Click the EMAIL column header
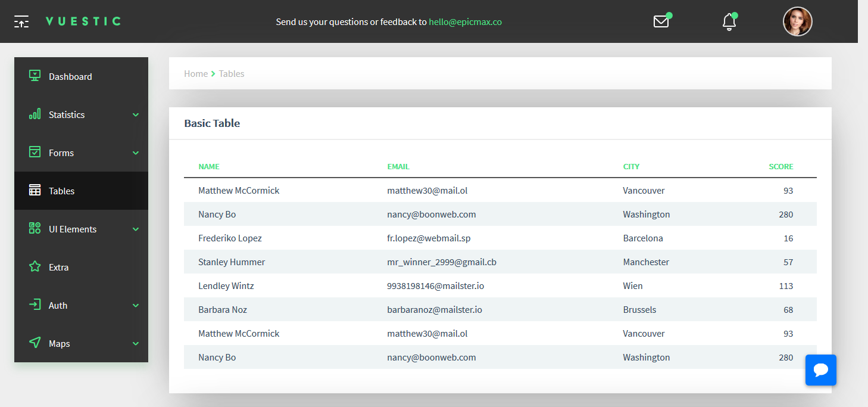Image resolution: width=868 pixels, height=407 pixels. [398, 167]
